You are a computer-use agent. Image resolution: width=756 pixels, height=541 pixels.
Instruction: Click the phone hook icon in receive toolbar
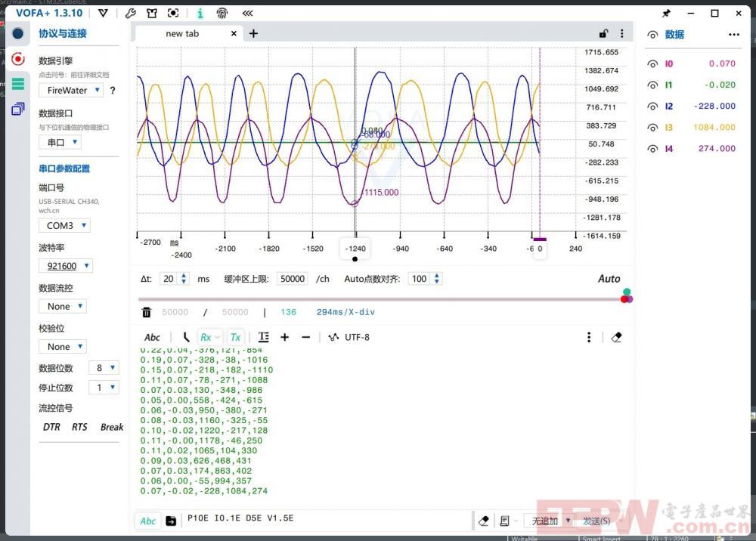tap(186, 337)
